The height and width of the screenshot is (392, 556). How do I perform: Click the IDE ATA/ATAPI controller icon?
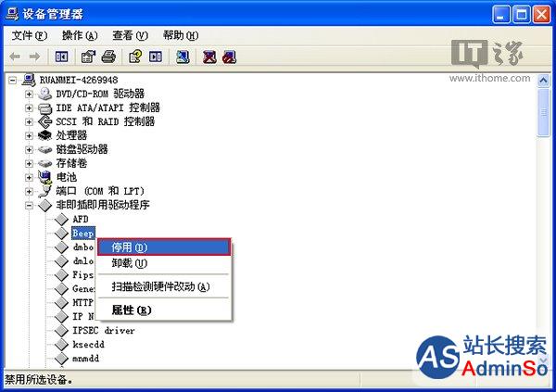point(45,107)
